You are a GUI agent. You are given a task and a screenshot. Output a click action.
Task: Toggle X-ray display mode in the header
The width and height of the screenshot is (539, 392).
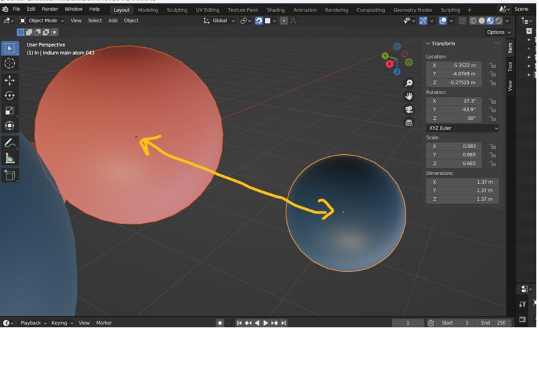coord(462,21)
